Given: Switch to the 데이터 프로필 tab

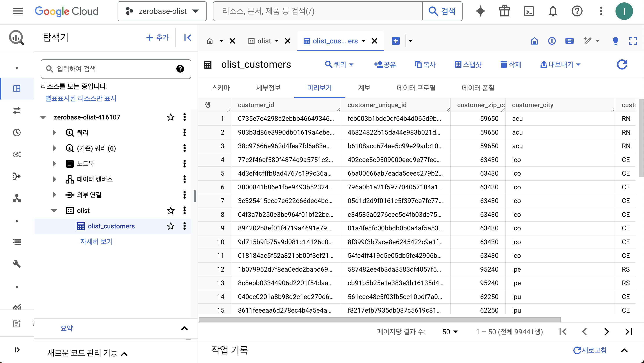Looking at the screenshot, I should pyautogui.click(x=416, y=88).
